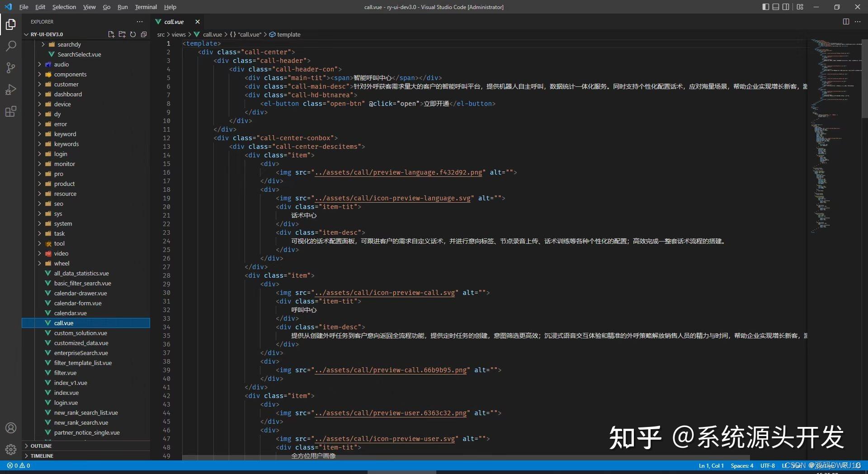
Task: Click the src breadcrumb segment
Action: (161, 34)
